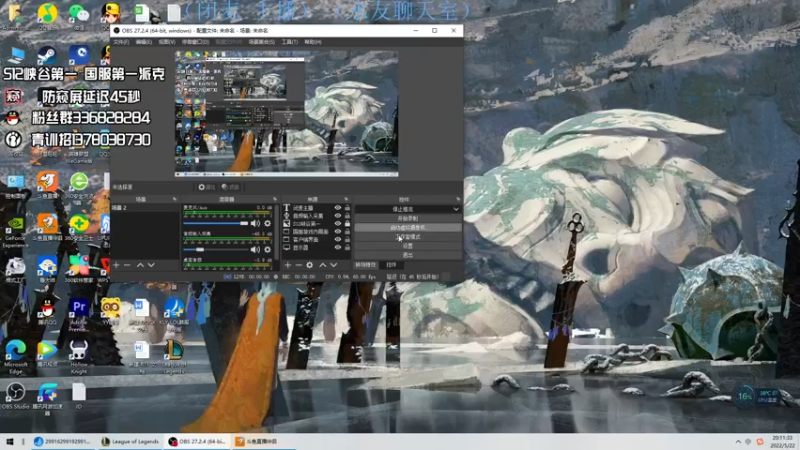Hide the 音频输入采集 source
The height and width of the screenshot is (450, 800).
pos(338,216)
